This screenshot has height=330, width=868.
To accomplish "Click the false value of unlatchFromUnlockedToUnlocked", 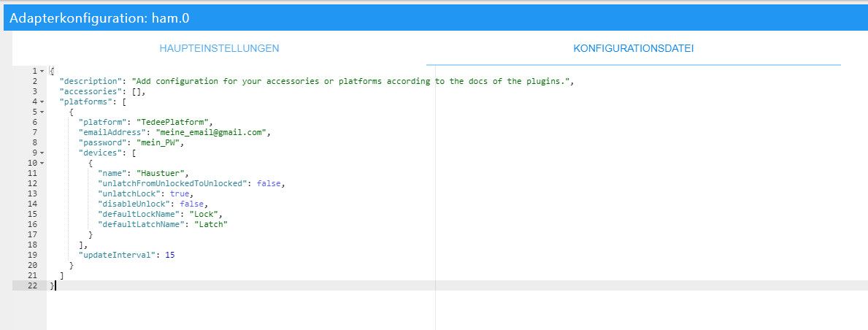I will (269, 183).
